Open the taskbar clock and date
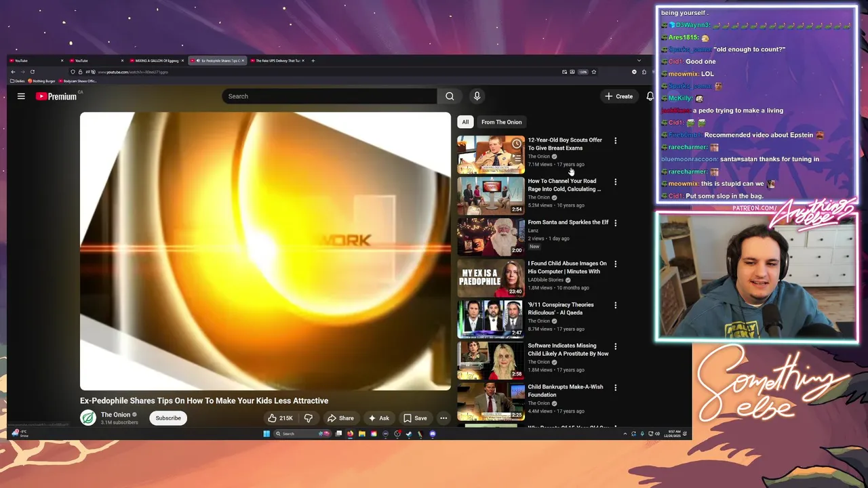This screenshot has height=488, width=868. click(x=672, y=434)
